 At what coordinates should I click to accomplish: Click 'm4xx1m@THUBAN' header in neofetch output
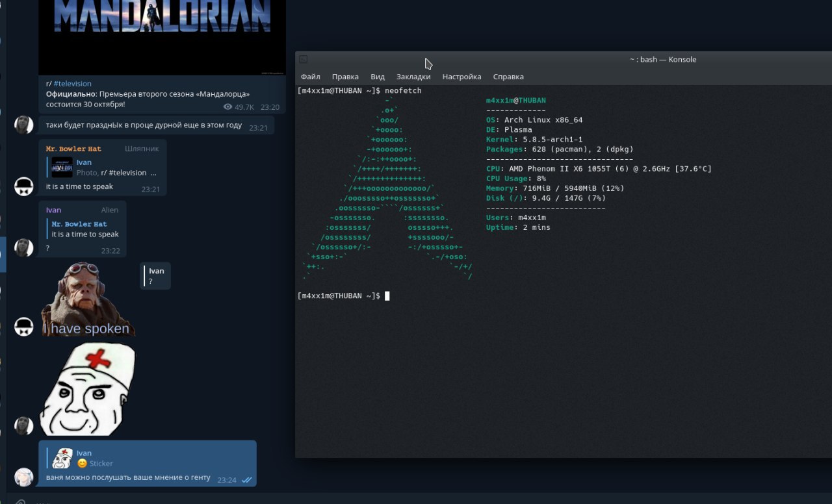click(516, 101)
